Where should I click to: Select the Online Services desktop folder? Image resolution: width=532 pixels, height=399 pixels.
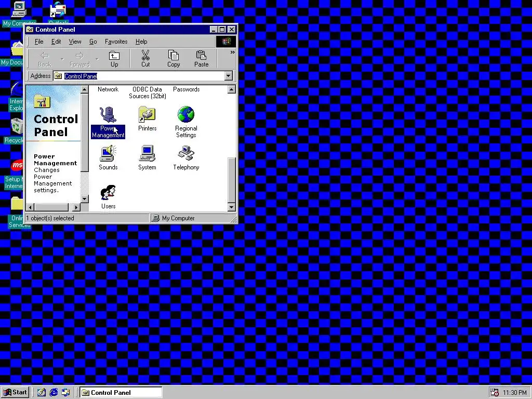click(17, 204)
